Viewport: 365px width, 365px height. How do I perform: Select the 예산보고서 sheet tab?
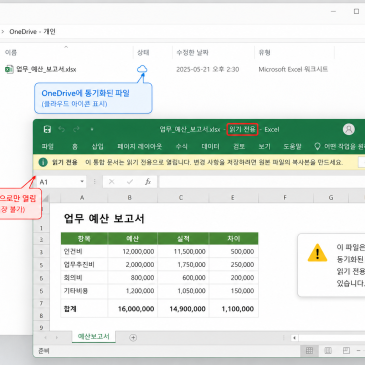(x=94, y=337)
